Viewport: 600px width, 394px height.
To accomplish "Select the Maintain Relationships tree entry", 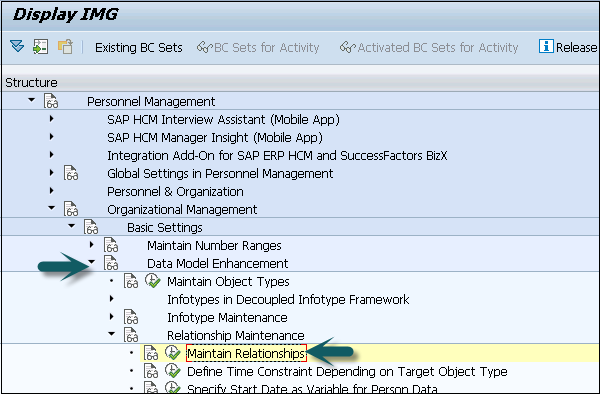I will pyautogui.click(x=246, y=353).
